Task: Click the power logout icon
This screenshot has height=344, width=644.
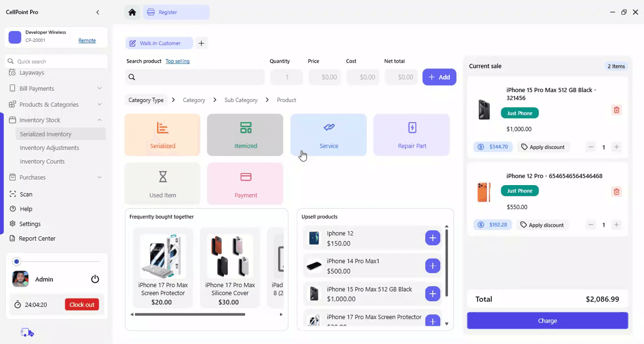Action: click(95, 279)
